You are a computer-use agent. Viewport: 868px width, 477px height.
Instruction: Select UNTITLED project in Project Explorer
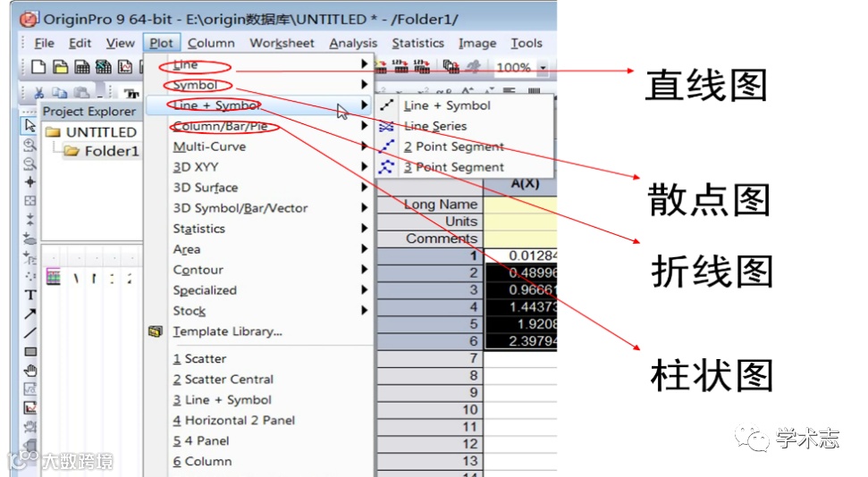tap(101, 132)
